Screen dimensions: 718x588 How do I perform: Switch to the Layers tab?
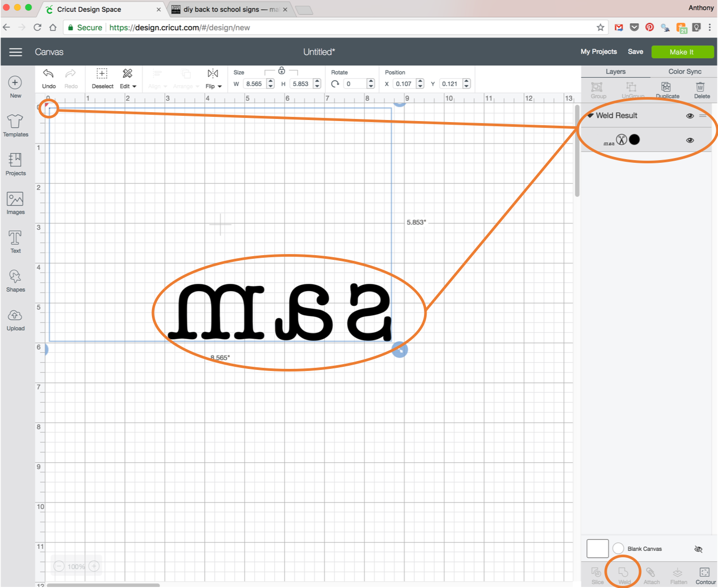[x=615, y=71]
